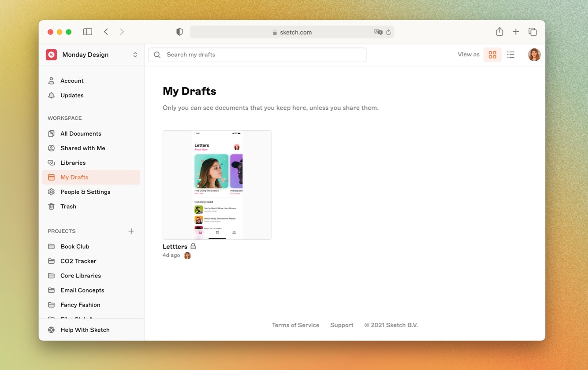
Task: Open Account in sidebar
Action: [91, 81]
